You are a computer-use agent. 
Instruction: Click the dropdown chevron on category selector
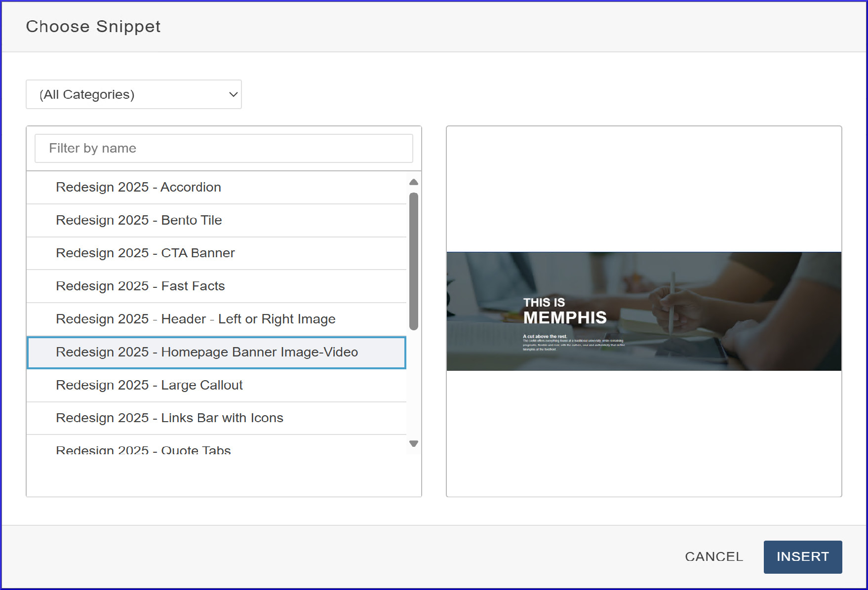(x=233, y=94)
